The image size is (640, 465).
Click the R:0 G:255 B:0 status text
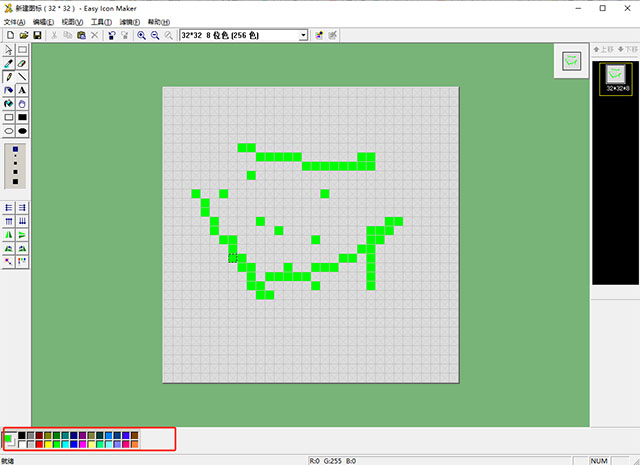pyautogui.click(x=332, y=461)
